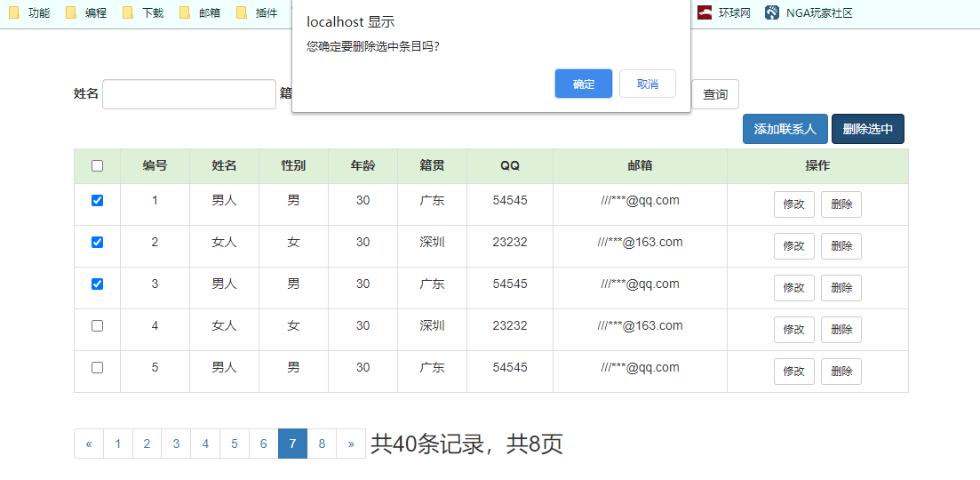Open the 邮箱 bookmark folder
This screenshot has height=480, width=980.
pyautogui.click(x=201, y=12)
